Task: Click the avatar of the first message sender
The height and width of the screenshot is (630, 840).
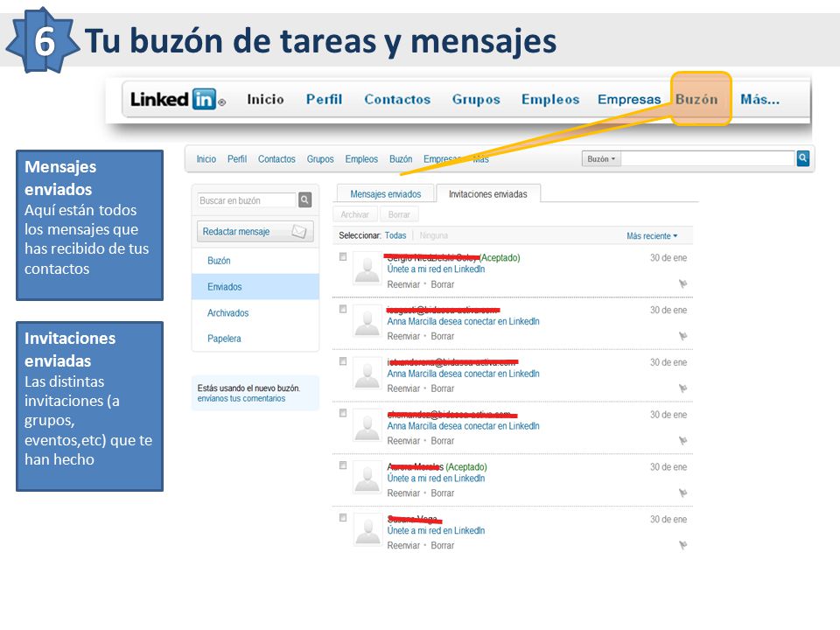Action: click(x=367, y=269)
